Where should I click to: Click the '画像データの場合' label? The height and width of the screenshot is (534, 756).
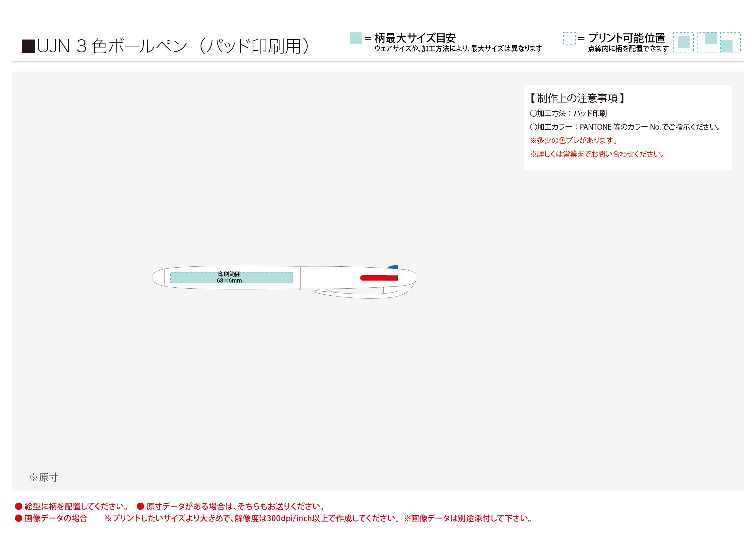pos(56,518)
